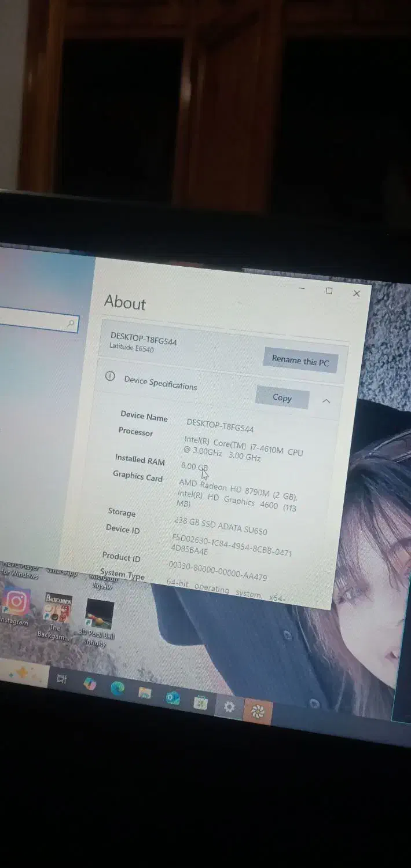The image size is (411, 868).
Task: Open the orange pinwheel app in taskbar
Action: (258, 712)
